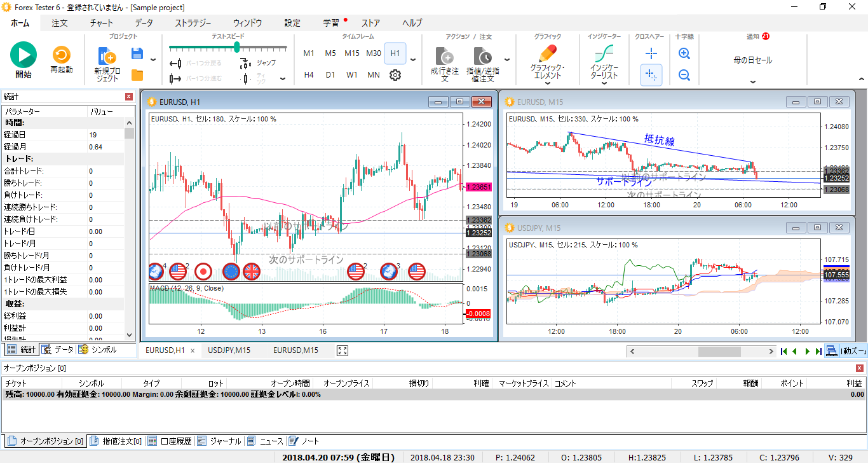Expand the 通知 notification dropdown arrow
The image size is (868, 463).
[753, 81]
